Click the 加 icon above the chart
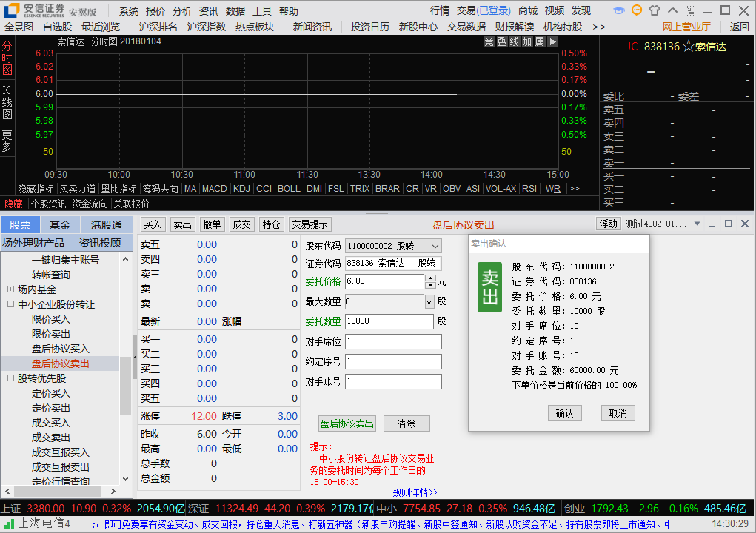 click(527, 42)
